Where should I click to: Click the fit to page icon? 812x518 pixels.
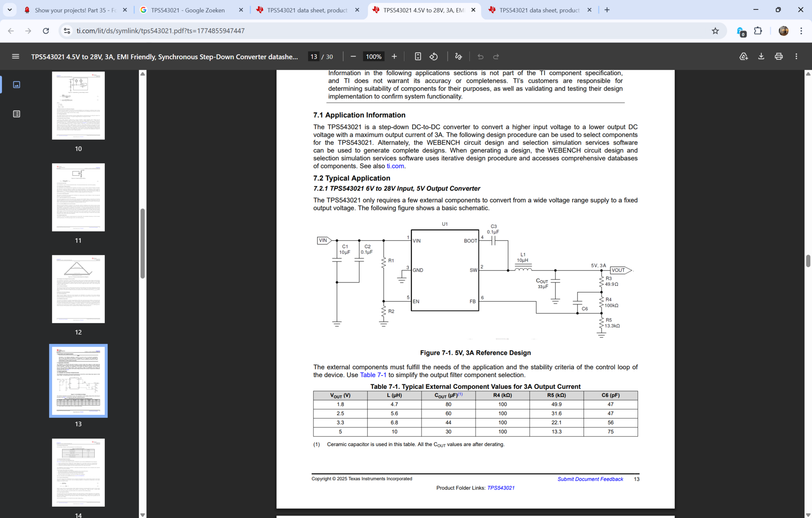[x=418, y=56]
